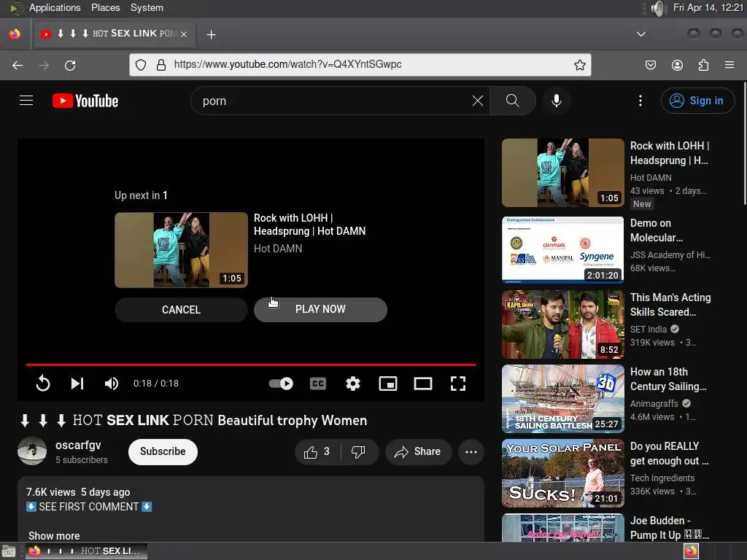747x560 pixels.
Task: Like the video with the thumbs-up
Action: [317, 451]
